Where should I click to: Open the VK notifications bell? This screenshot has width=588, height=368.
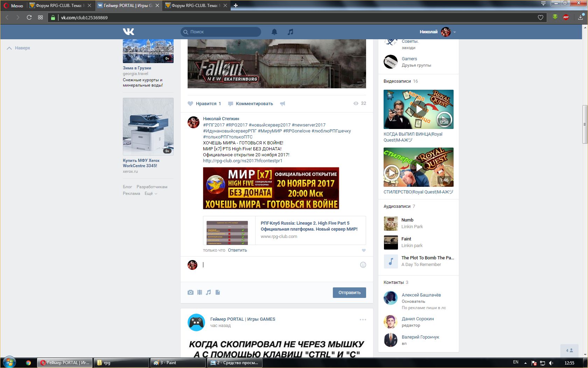click(274, 32)
